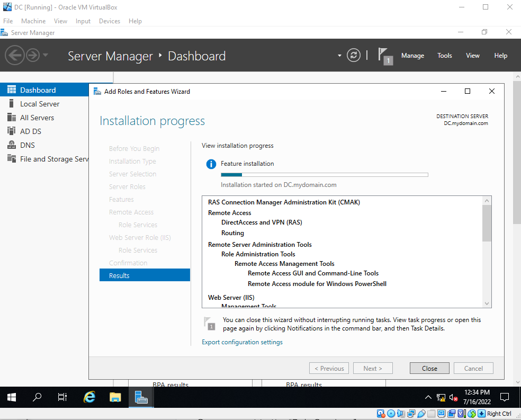The width and height of the screenshot is (521, 420).
Task: Click the taskbar search icon
Action: 37,397
